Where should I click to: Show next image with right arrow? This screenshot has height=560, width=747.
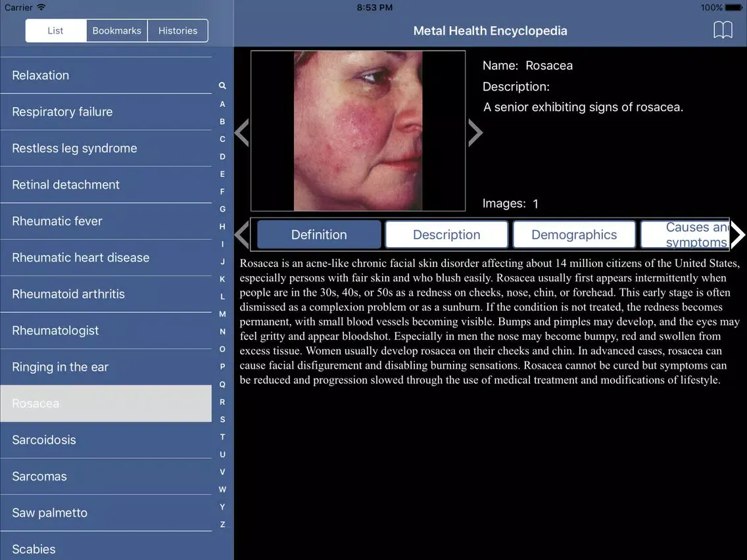(x=475, y=133)
